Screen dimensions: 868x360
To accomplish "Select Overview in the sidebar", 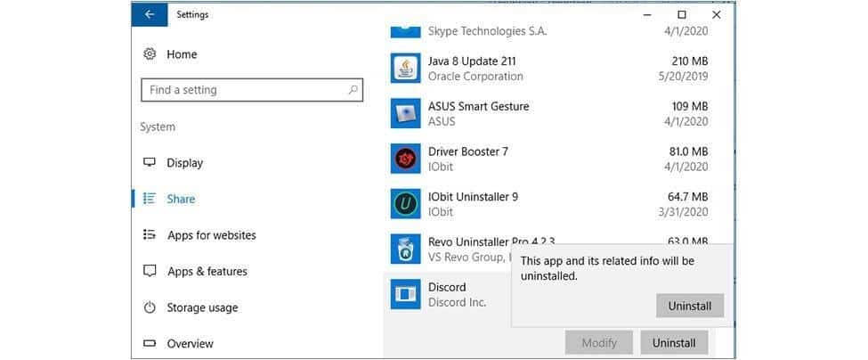I will [x=190, y=343].
